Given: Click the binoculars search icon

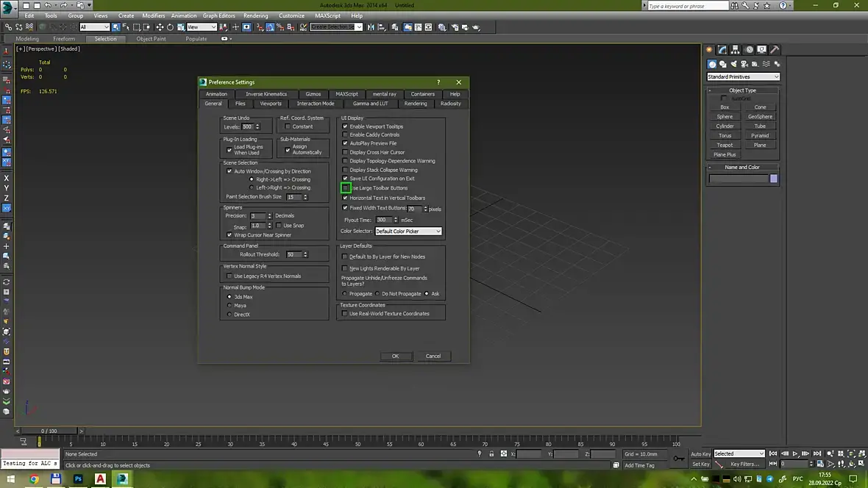Looking at the screenshot, I should coord(734,6).
